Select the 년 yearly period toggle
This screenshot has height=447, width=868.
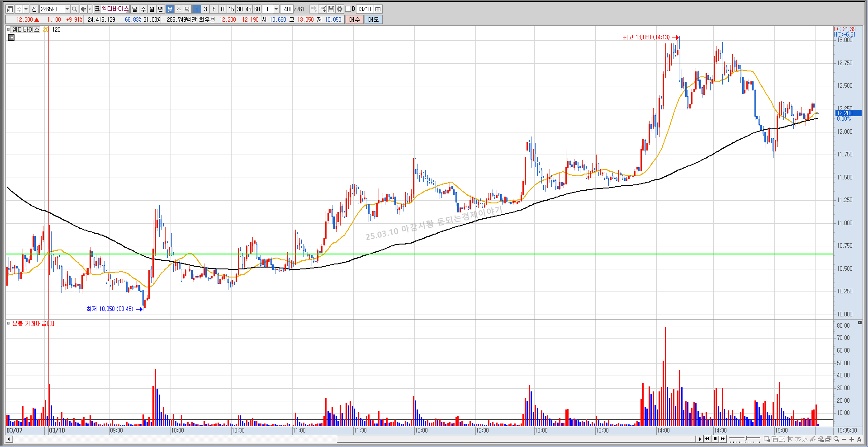pos(160,9)
